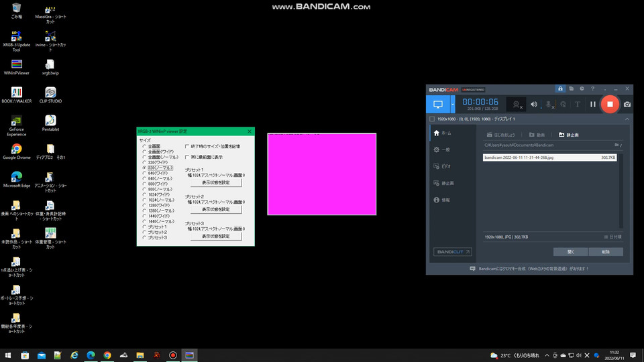Click 表示状態を設定 under プリセット3
Image resolution: width=644 pixels, height=362 pixels.
pyautogui.click(x=215, y=237)
